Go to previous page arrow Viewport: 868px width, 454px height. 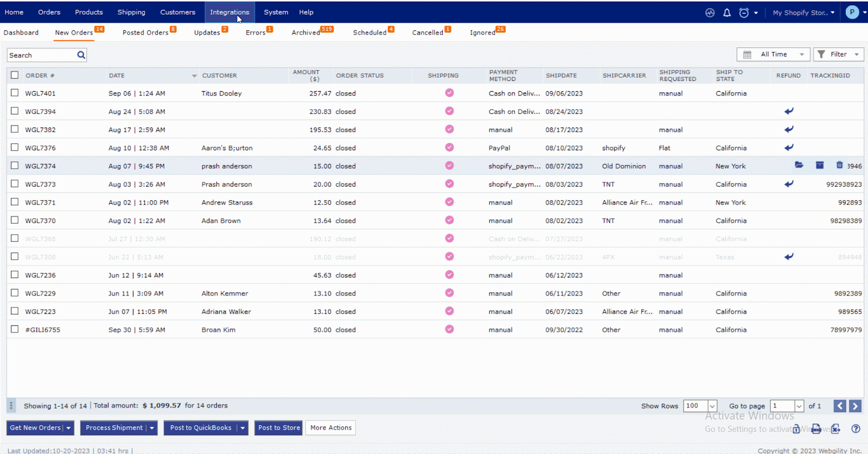click(840, 406)
